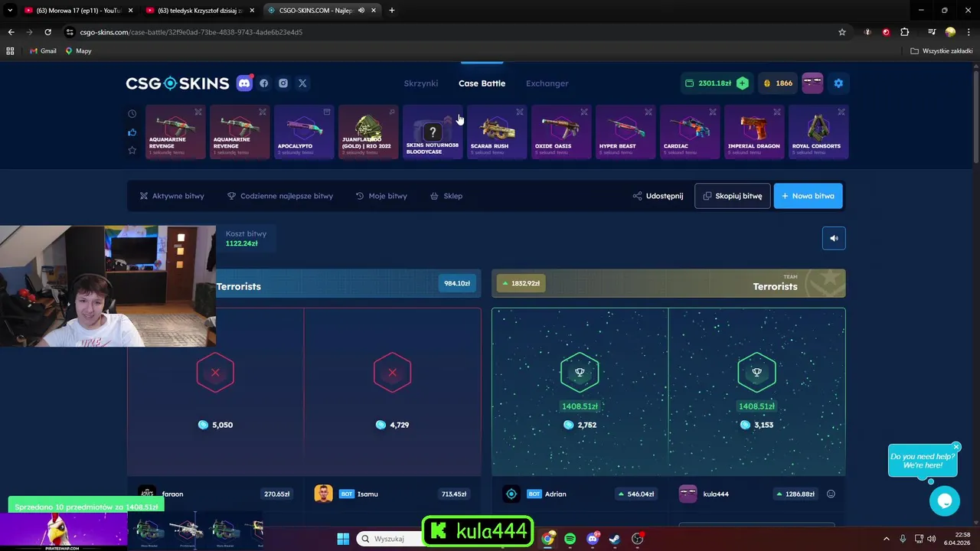This screenshot has width=980, height=551.
Task: Expand the system tray hidden icons chevron
Action: point(887,539)
